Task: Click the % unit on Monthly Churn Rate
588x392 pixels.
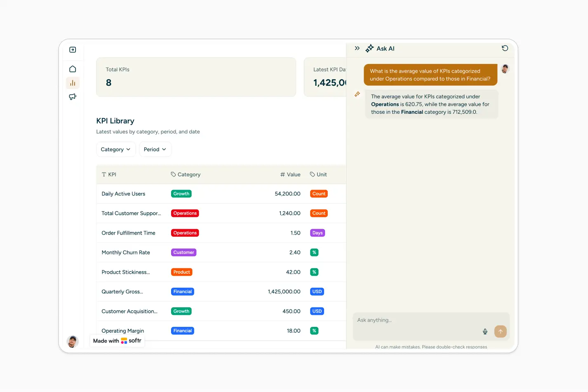Action: [x=314, y=252]
